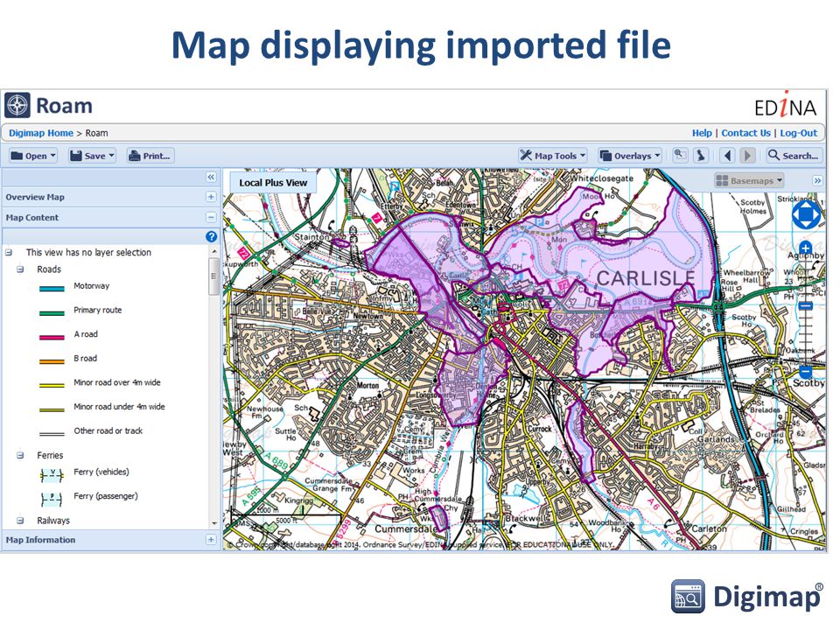Click the Search... button

tap(794, 156)
